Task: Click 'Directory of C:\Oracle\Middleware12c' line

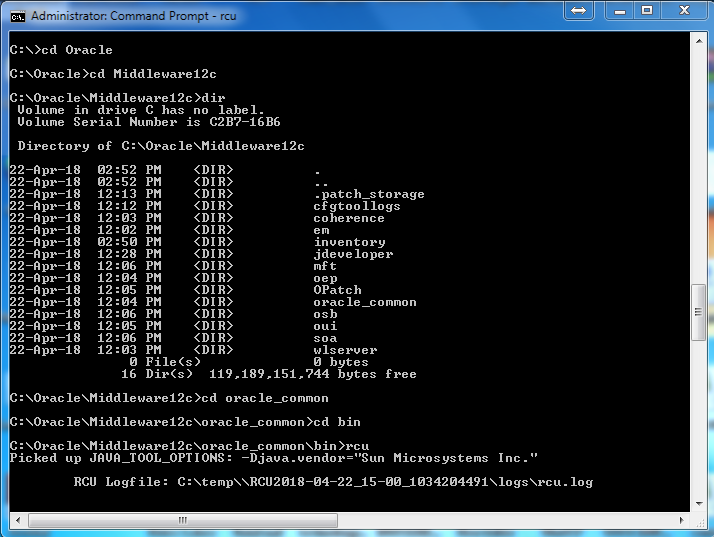Action: point(161,146)
